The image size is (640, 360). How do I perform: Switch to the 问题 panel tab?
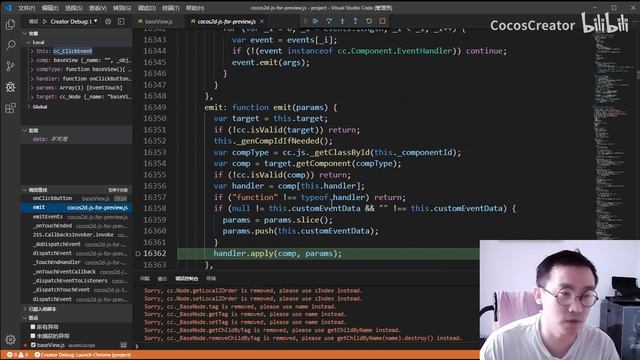[x=145, y=278]
